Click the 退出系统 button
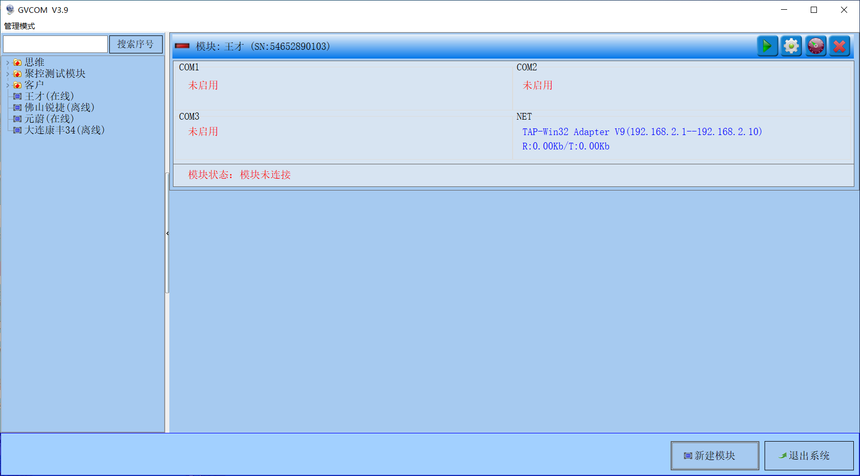 (808, 456)
